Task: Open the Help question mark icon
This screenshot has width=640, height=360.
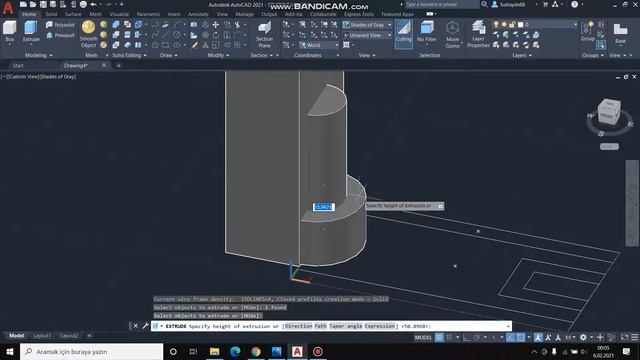Action: point(574,4)
